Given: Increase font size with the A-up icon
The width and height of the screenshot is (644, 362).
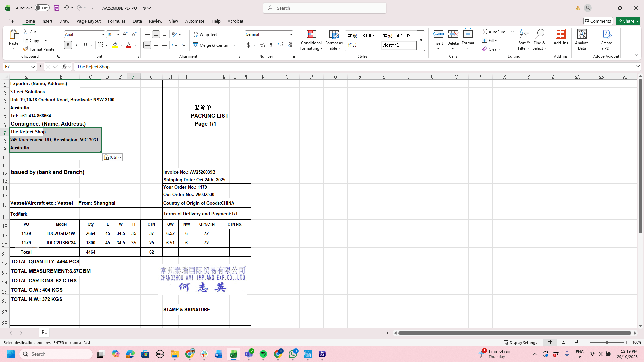Looking at the screenshot, I should pos(125,34).
